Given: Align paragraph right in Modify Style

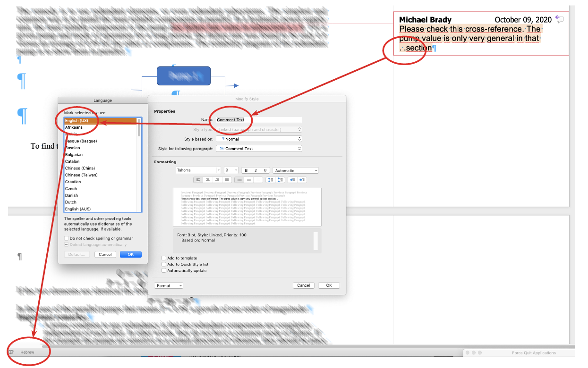Looking at the screenshot, I should 217,180.
